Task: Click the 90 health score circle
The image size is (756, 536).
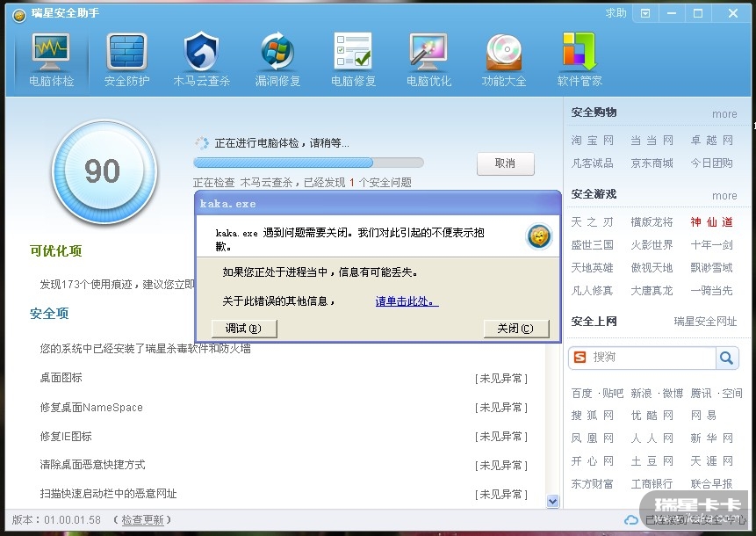Action: pyautogui.click(x=104, y=171)
